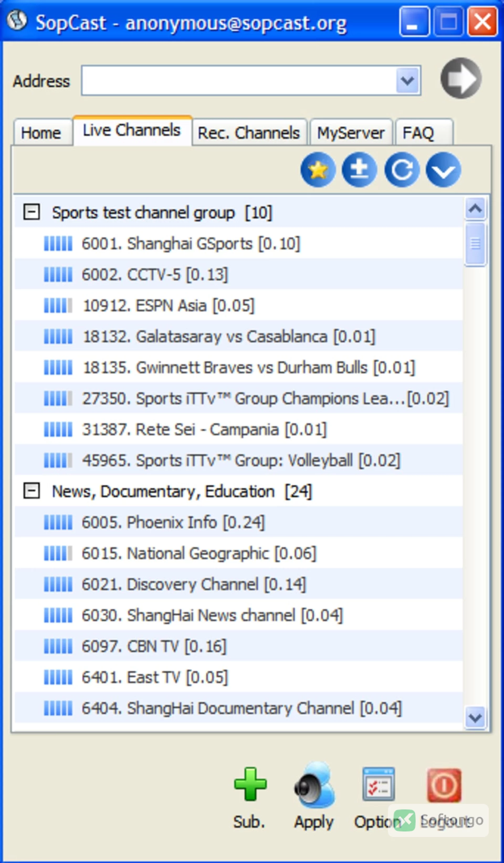Collapse the Sports test channel group

[x=31, y=212]
